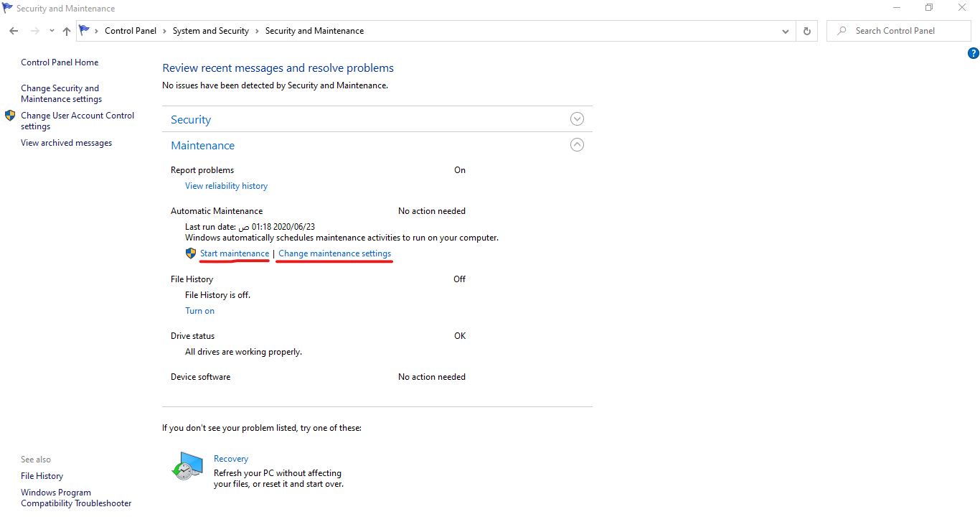980x522 pixels.
Task: Collapse the Maintenance section chevron
Action: point(577,145)
